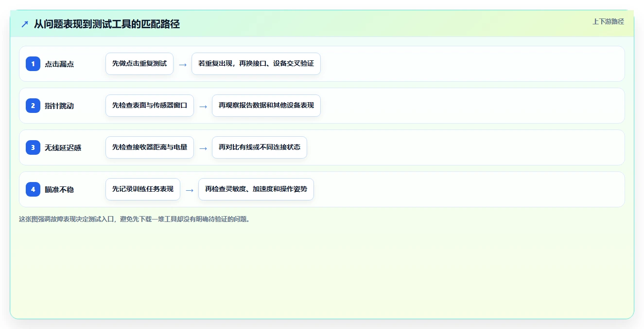644x329 pixels.
Task: Click the 先检查接收器距离与电量 step box
Action: click(150, 147)
